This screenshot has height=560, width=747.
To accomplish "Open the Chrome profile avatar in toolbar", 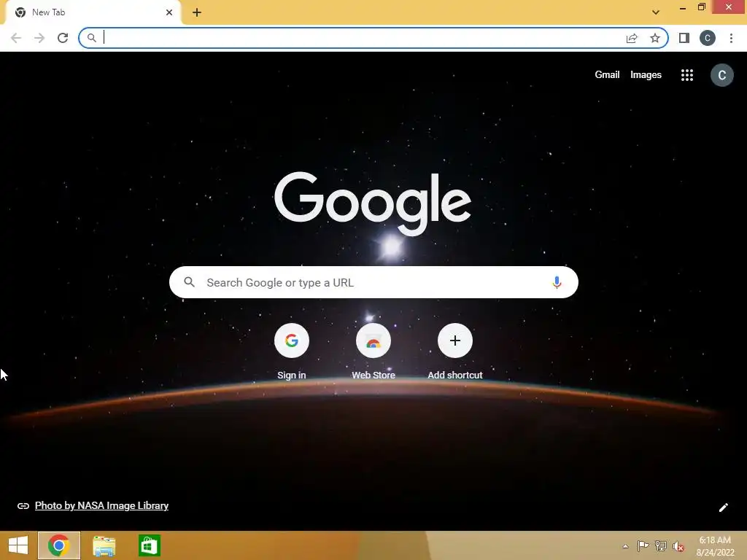I will pos(708,38).
